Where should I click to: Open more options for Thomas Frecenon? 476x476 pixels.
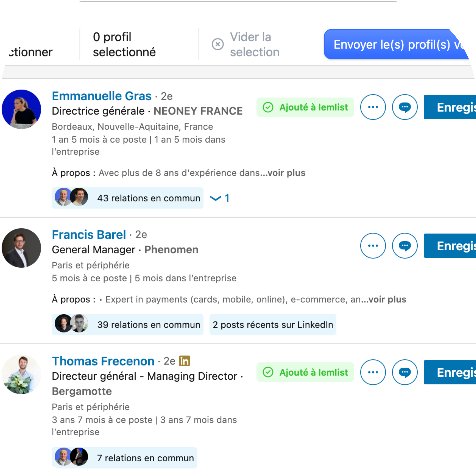coord(373,372)
